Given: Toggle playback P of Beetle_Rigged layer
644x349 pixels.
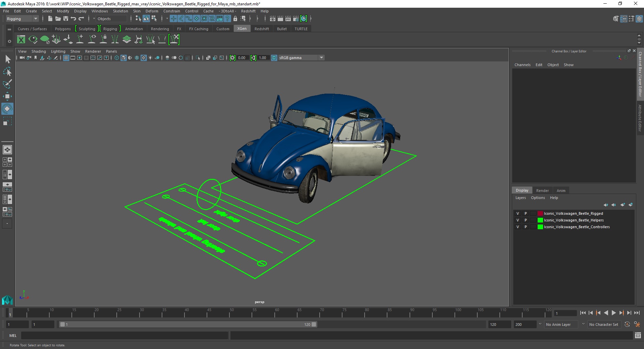Looking at the screenshot, I should (x=526, y=214).
